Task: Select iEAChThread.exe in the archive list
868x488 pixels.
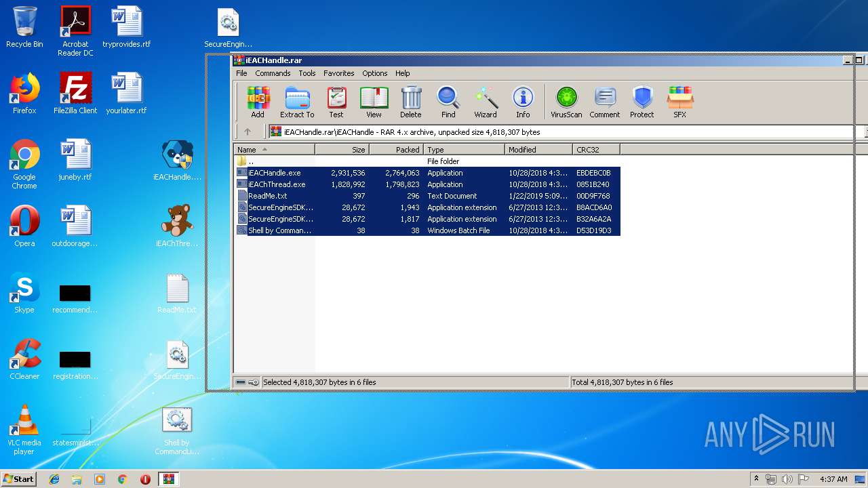Action: pos(427,184)
